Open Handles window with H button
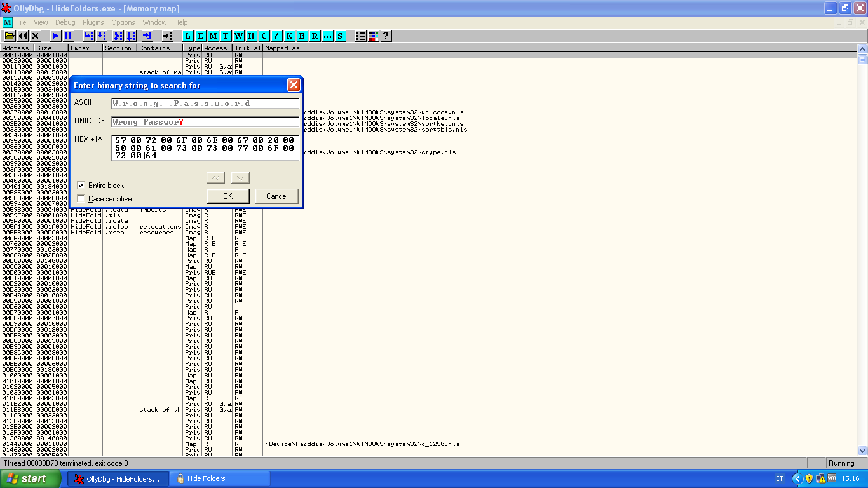868x488 pixels. pos(251,36)
